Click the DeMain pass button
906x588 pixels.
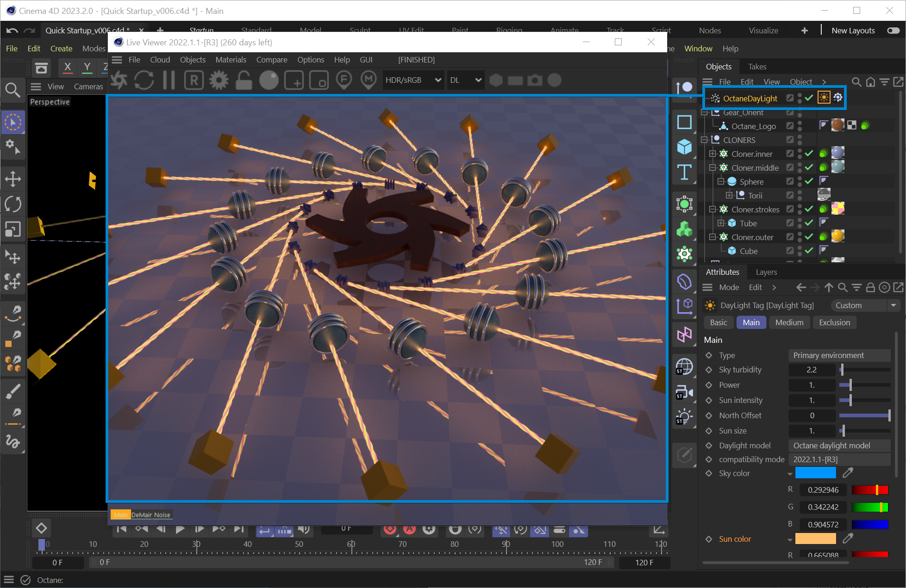pyautogui.click(x=142, y=515)
